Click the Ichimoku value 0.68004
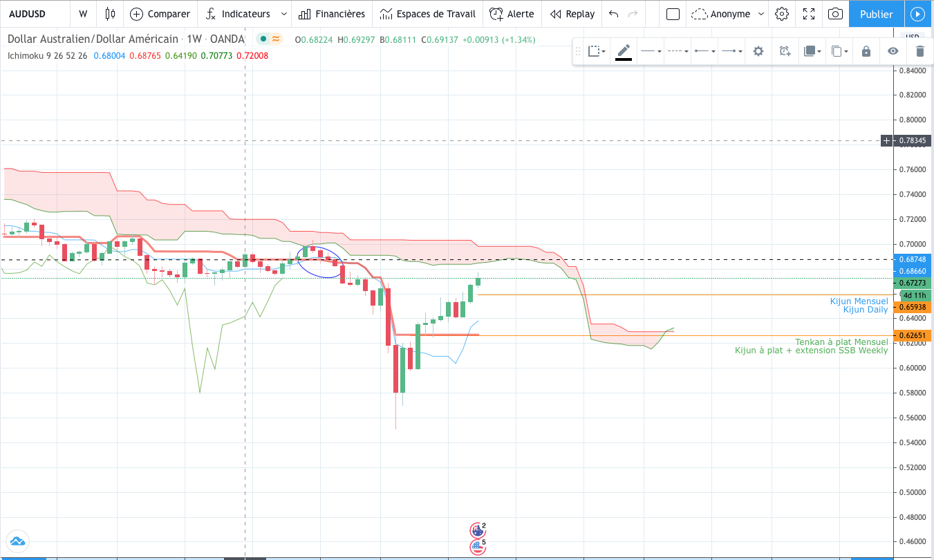Viewport: 934px width, 560px height. tap(109, 55)
